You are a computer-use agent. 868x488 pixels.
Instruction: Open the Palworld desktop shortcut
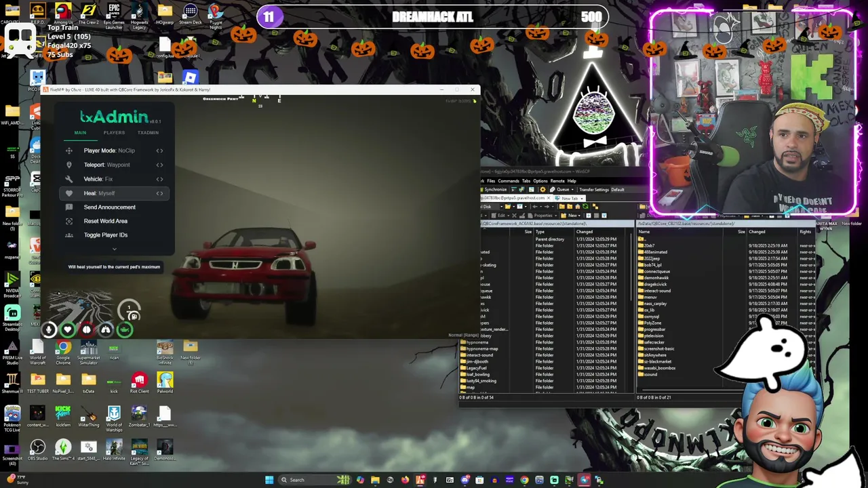(x=165, y=383)
